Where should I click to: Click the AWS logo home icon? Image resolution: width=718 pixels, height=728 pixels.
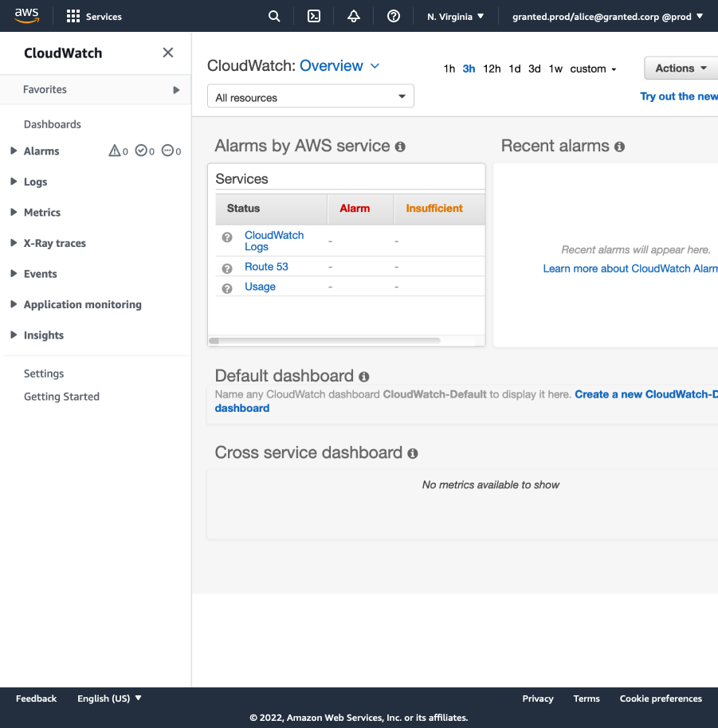point(26,16)
